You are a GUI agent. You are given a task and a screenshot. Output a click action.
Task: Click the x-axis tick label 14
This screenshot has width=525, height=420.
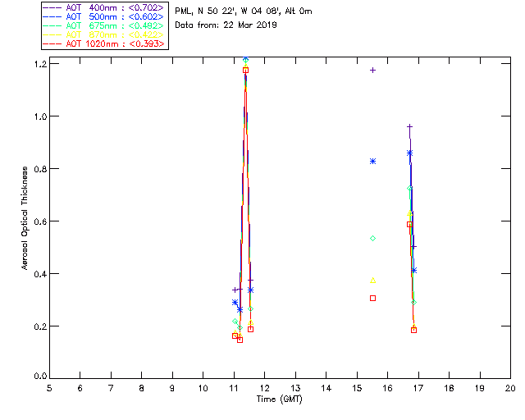click(x=326, y=388)
